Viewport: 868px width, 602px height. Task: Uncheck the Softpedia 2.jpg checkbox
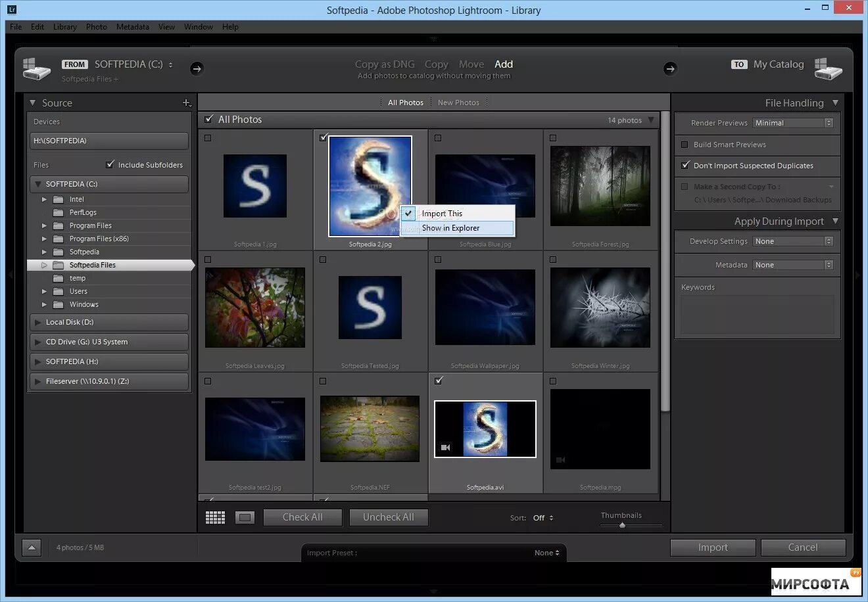[x=323, y=138]
